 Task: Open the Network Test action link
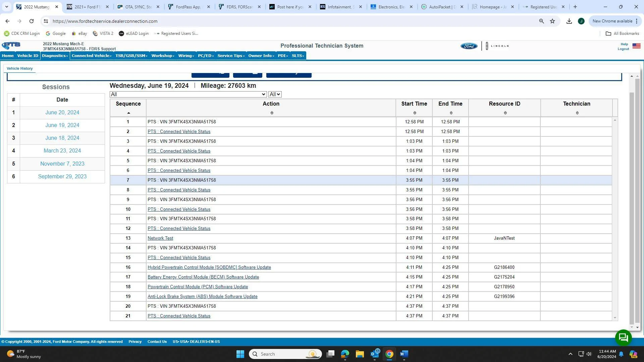[160, 238]
